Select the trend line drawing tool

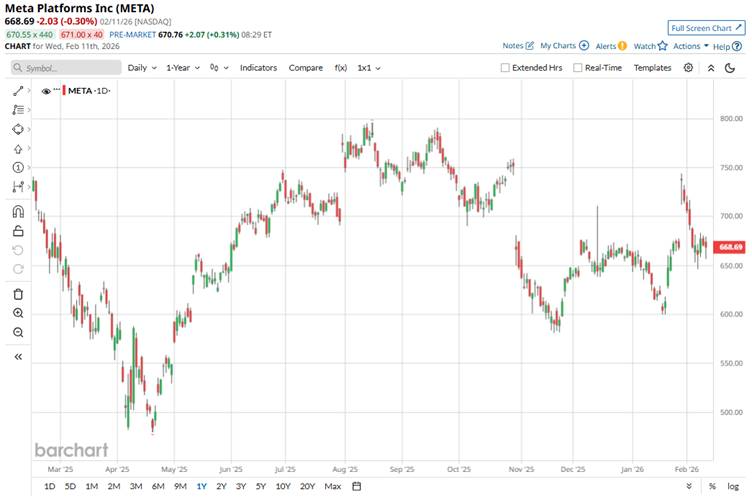point(18,91)
